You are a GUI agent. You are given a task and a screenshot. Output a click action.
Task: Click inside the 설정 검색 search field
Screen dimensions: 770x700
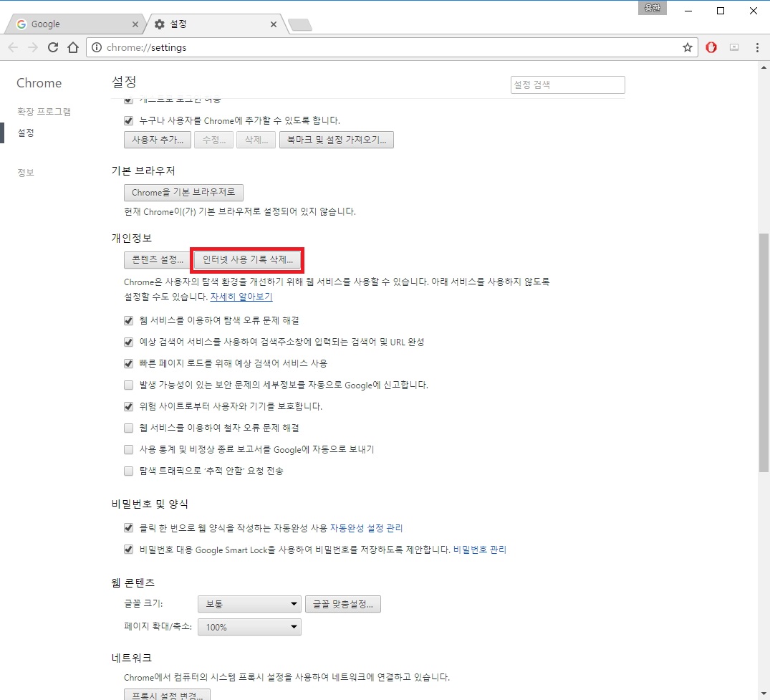click(567, 85)
